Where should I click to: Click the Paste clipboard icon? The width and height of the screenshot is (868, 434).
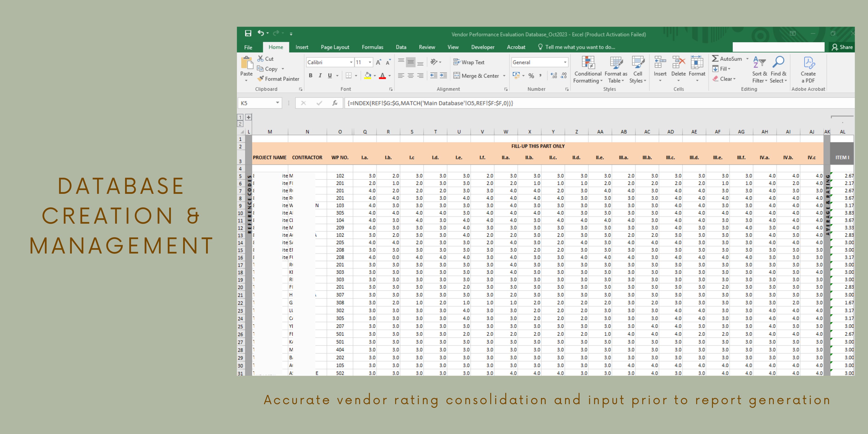(247, 63)
